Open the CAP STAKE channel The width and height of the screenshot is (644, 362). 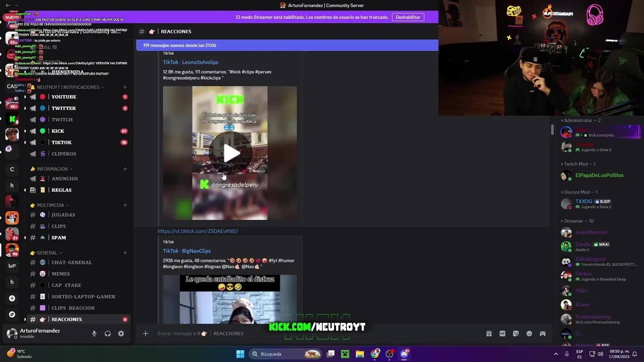[66, 285]
